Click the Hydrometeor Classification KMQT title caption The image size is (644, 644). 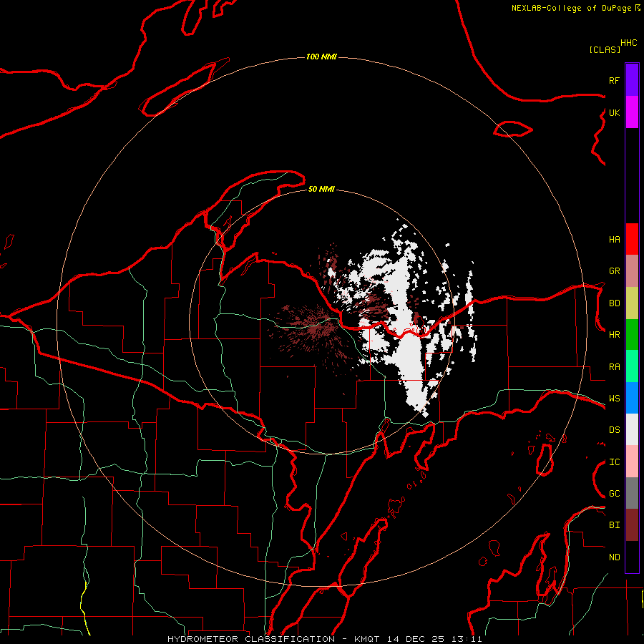[x=324, y=639]
